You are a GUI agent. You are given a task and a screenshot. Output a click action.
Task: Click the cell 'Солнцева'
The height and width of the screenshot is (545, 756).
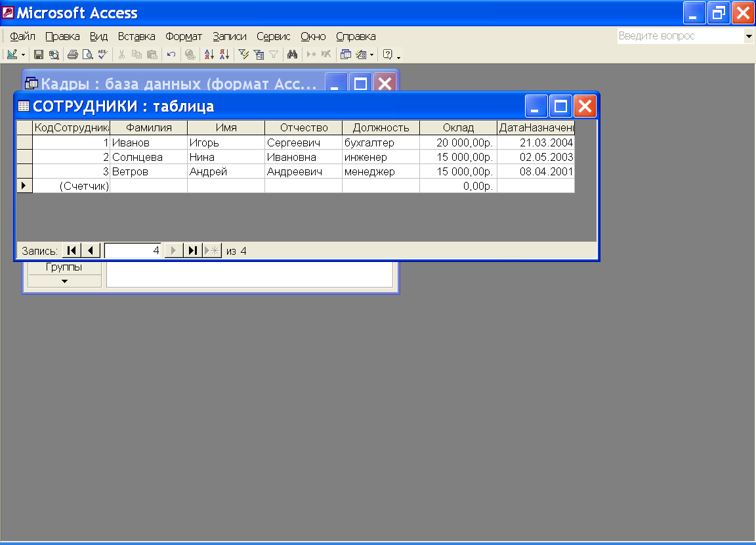click(x=148, y=157)
